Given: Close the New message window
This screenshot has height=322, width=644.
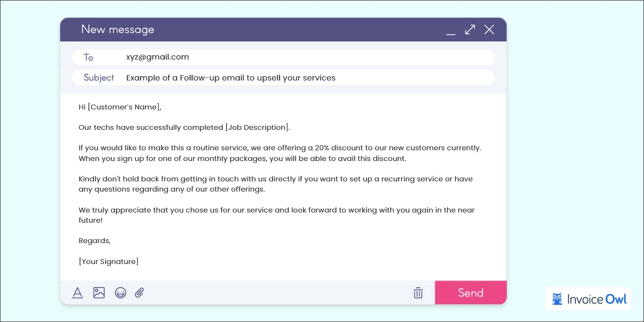Looking at the screenshot, I should tap(489, 30).
